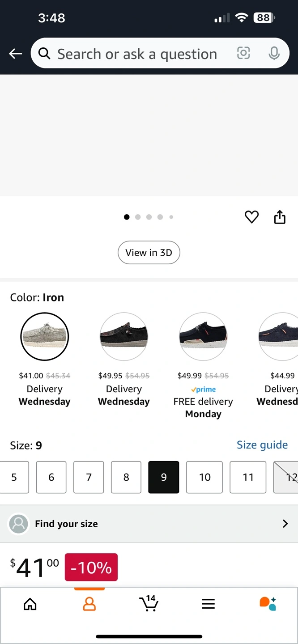The image size is (298, 644).
Task: Choose size 11 option
Action: click(248, 477)
